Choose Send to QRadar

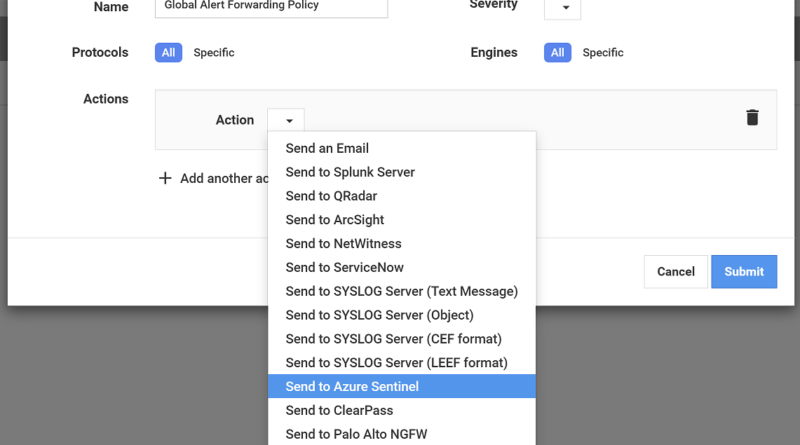(x=402, y=196)
